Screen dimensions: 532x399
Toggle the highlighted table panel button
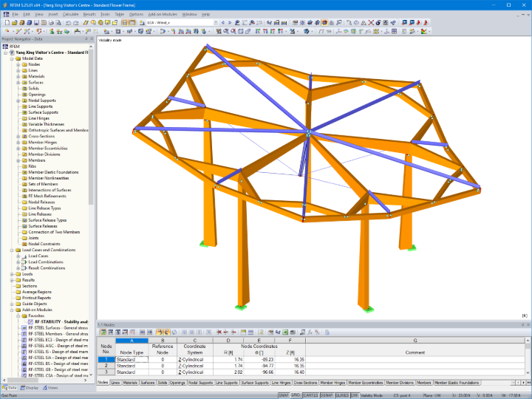(132, 23)
